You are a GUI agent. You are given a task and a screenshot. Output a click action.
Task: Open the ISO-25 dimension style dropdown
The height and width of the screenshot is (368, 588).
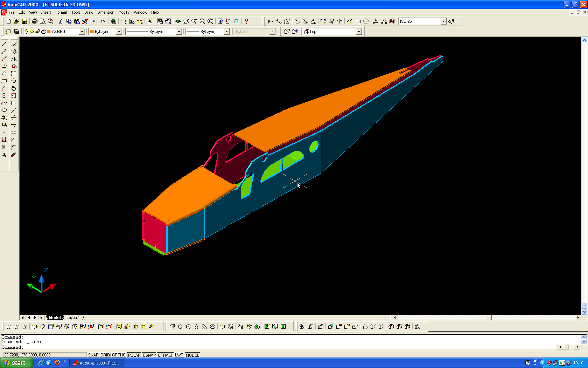pyautogui.click(x=443, y=21)
